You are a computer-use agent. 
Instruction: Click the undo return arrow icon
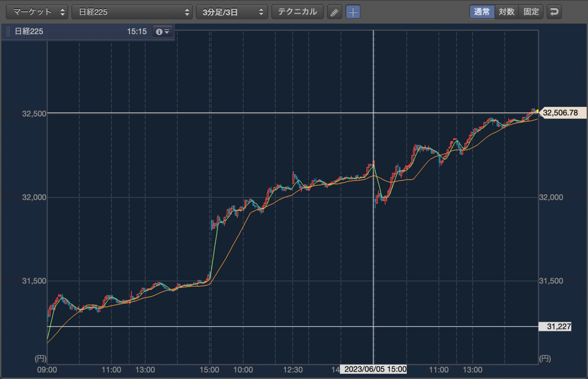pos(554,12)
